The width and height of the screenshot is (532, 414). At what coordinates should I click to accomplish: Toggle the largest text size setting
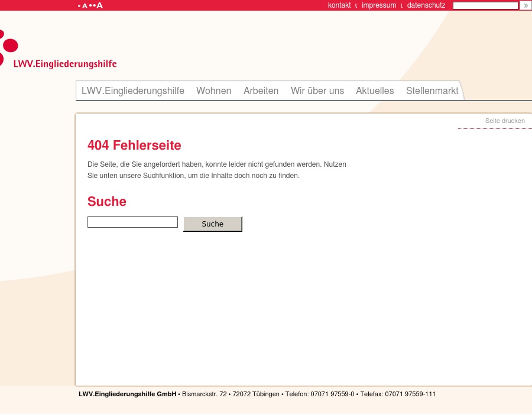pos(99,5)
